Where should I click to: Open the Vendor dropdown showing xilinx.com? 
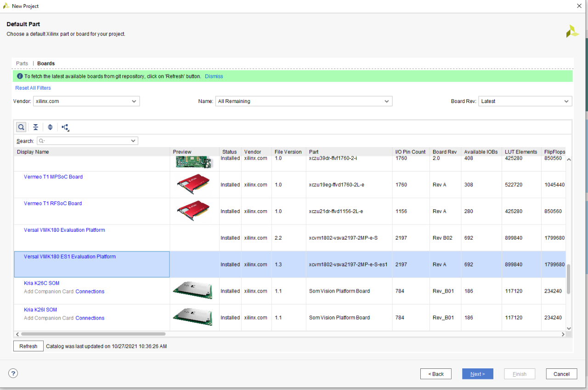pyautogui.click(x=86, y=101)
